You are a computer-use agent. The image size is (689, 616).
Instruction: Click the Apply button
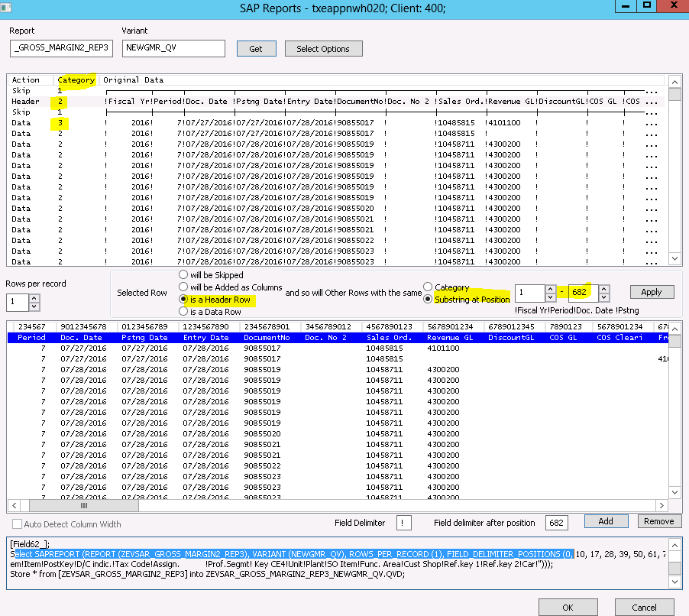click(x=652, y=292)
